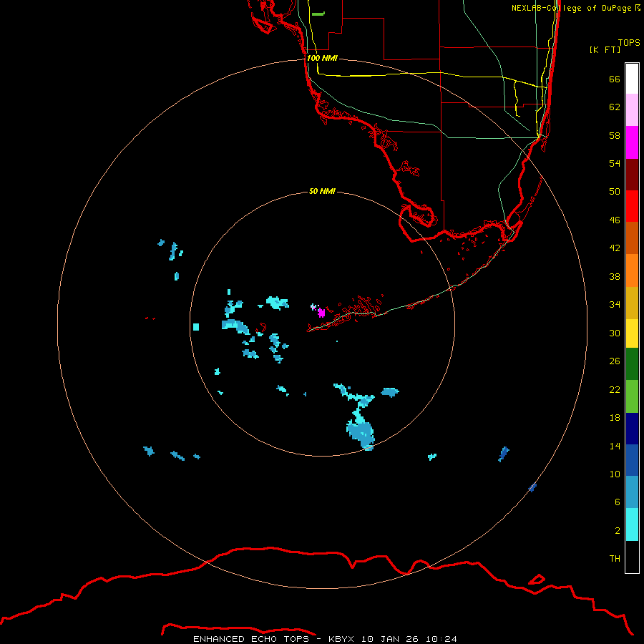Click the '10:24' timestamp
Screen dimensions: 644x644
click(441, 639)
